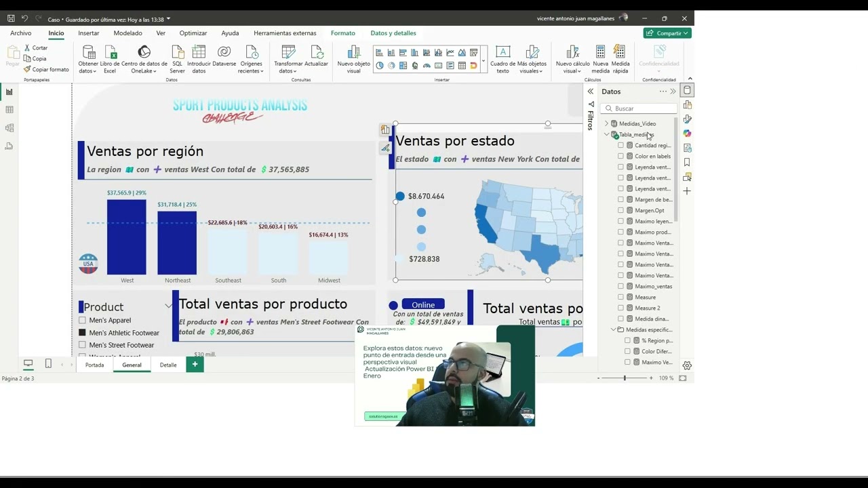Screen dimensions: 868x488
Task: Check Color en labels field
Action: tap(620, 157)
